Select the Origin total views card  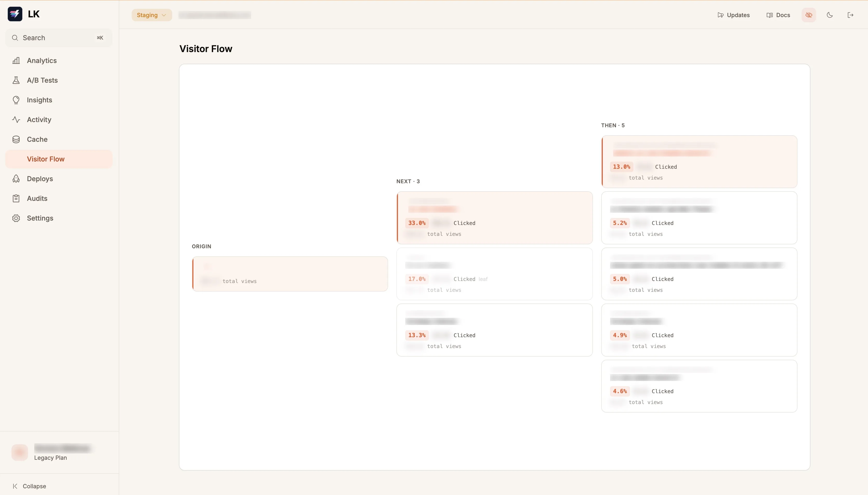(290, 274)
